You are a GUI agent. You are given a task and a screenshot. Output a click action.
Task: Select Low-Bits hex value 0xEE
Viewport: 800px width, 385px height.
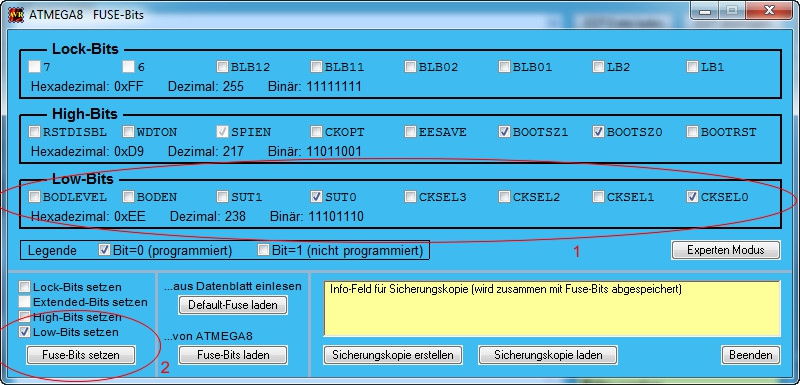[130, 217]
